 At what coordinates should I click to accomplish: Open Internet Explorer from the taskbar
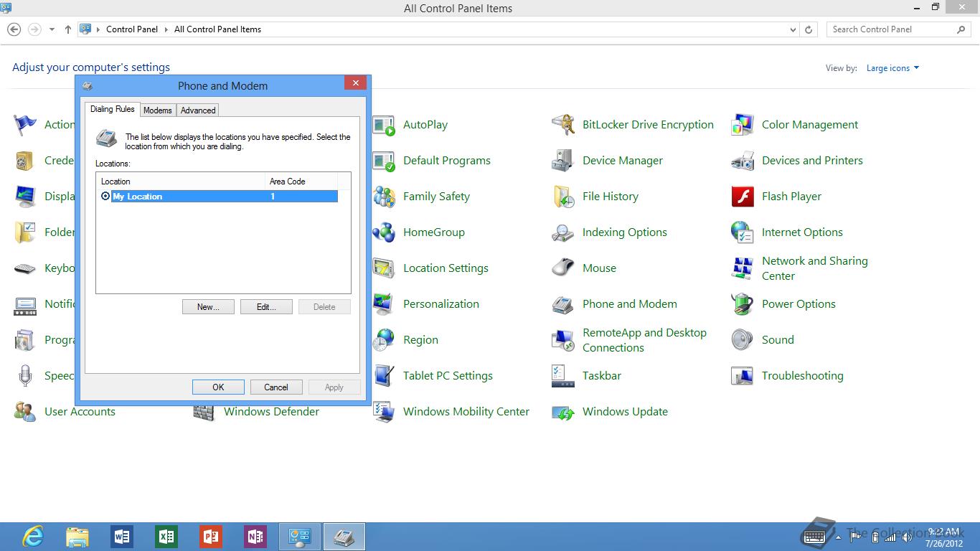click(33, 537)
